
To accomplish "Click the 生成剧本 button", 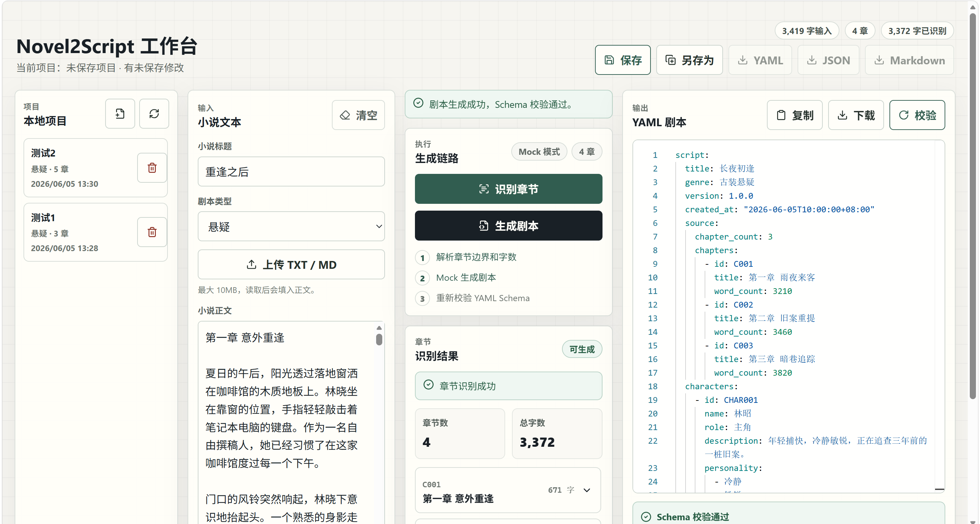I will [x=508, y=226].
